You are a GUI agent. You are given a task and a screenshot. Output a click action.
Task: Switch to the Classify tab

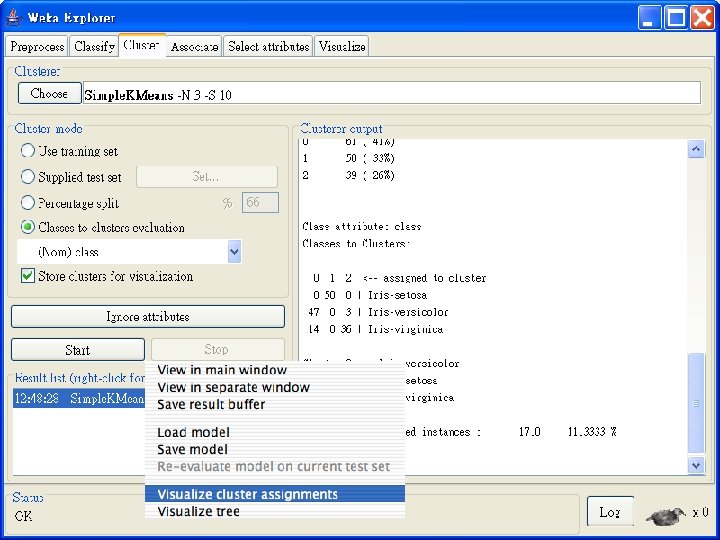pos(94,46)
